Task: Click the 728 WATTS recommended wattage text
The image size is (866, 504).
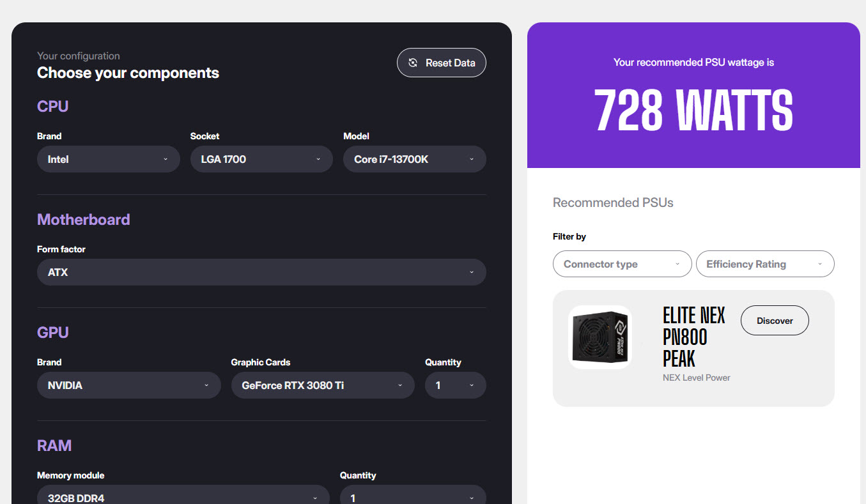Action: pyautogui.click(x=693, y=111)
